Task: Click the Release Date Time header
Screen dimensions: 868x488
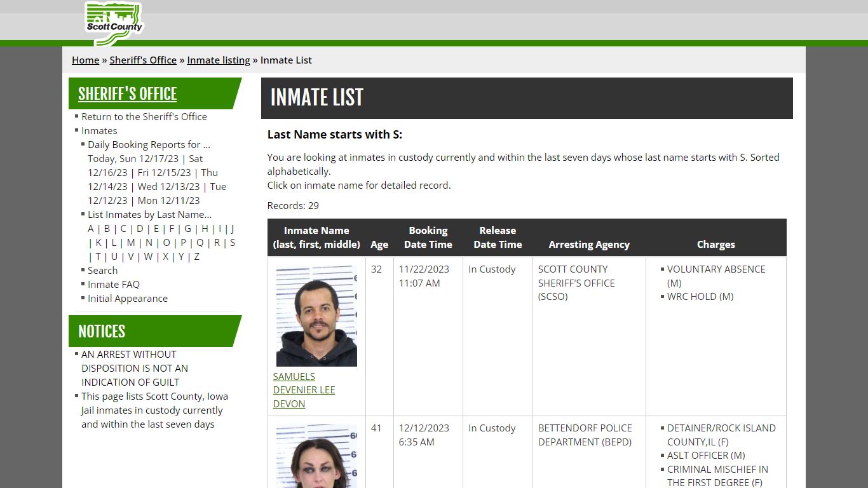Action: (498, 238)
